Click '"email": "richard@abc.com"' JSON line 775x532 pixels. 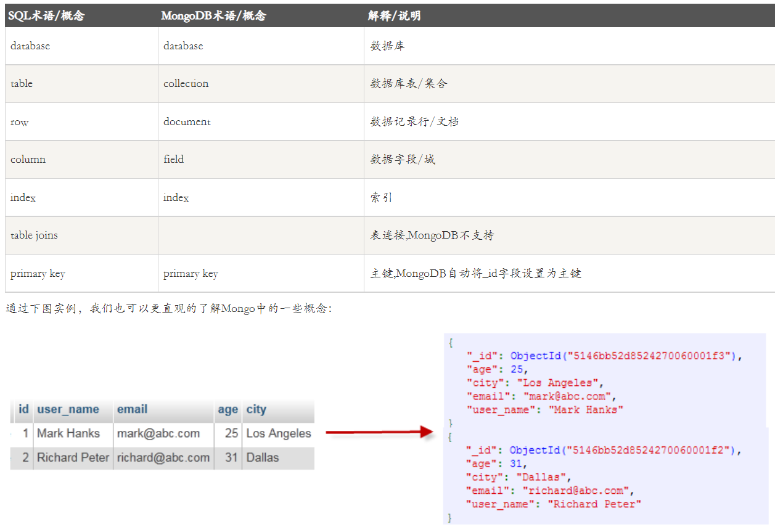pyautogui.click(x=551, y=491)
